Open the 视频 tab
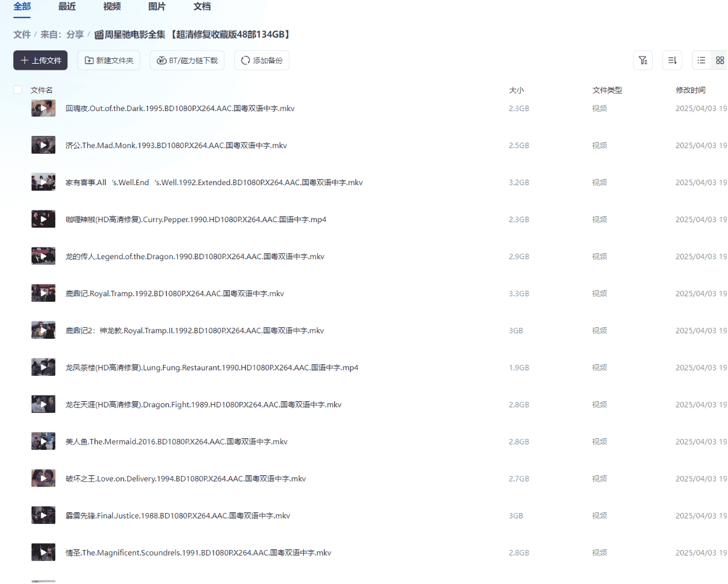This screenshot has width=728, height=584. pos(112,7)
